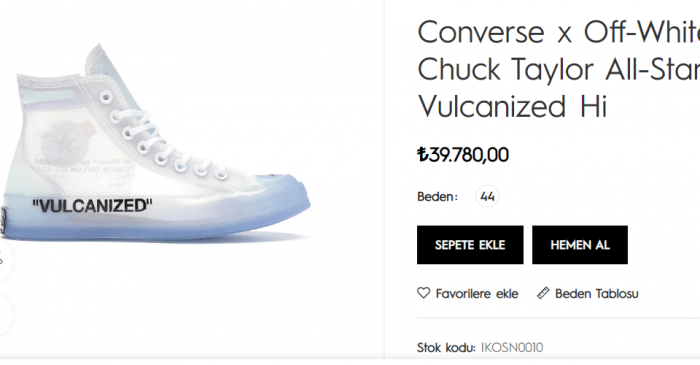This screenshot has width=700, height=365.
Task: Click the Beden label text
Action: tap(438, 196)
